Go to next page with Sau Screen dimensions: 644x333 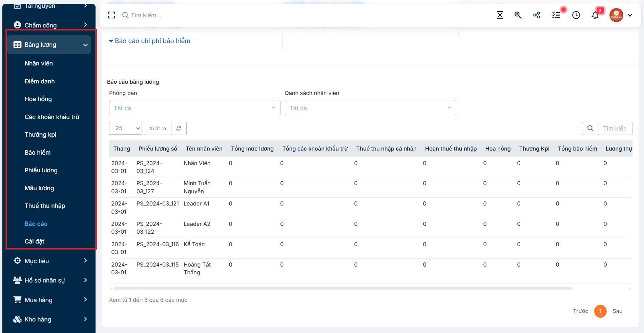[617, 311]
